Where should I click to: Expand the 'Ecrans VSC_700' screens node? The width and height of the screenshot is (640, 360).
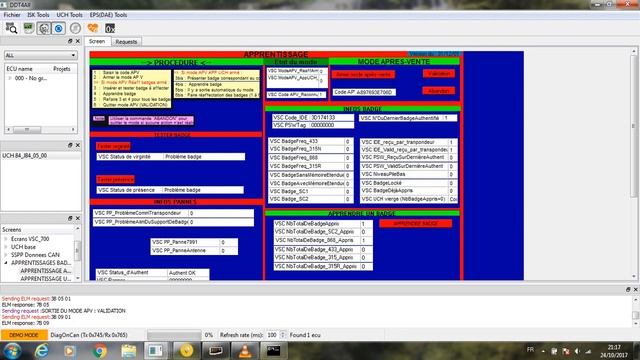coord(6,239)
